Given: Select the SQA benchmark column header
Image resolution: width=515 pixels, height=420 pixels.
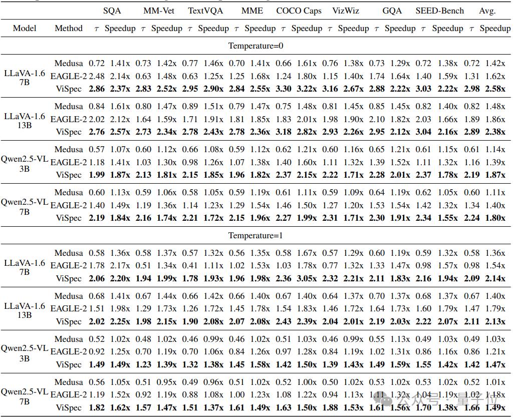Looking at the screenshot, I should click(x=112, y=11).
